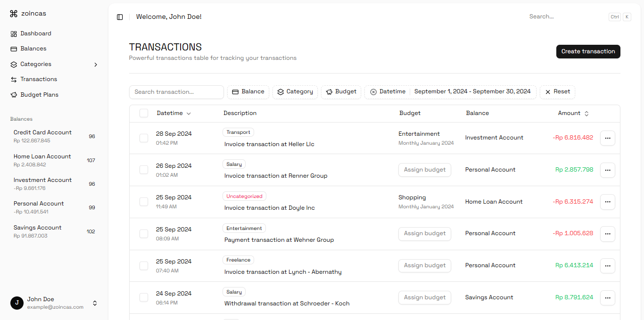
Task: Open more options for Schroeder - Koch row
Action: [x=607, y=298]
